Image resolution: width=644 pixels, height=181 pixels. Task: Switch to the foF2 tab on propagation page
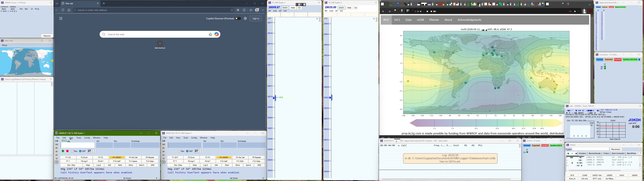pyautogui.click(x=397, y=20)
